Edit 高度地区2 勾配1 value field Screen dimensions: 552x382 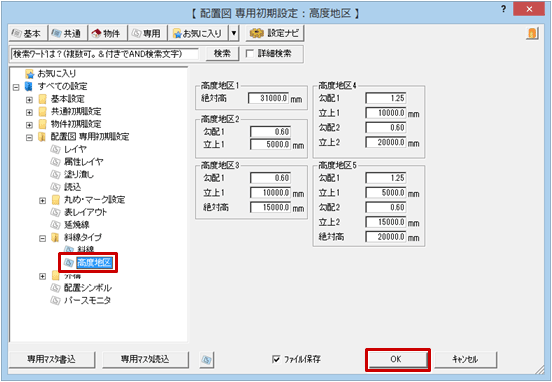[270, 132]
